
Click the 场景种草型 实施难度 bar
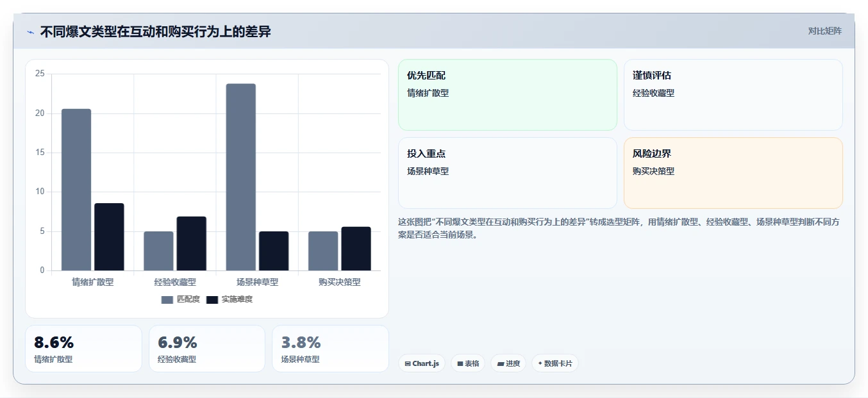tap(274, 251)
